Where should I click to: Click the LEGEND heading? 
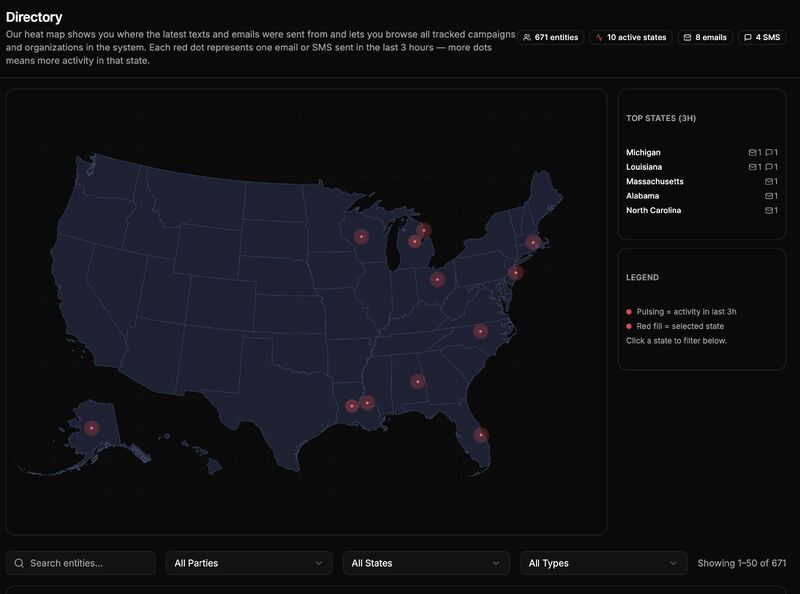(x=642, y=277)
